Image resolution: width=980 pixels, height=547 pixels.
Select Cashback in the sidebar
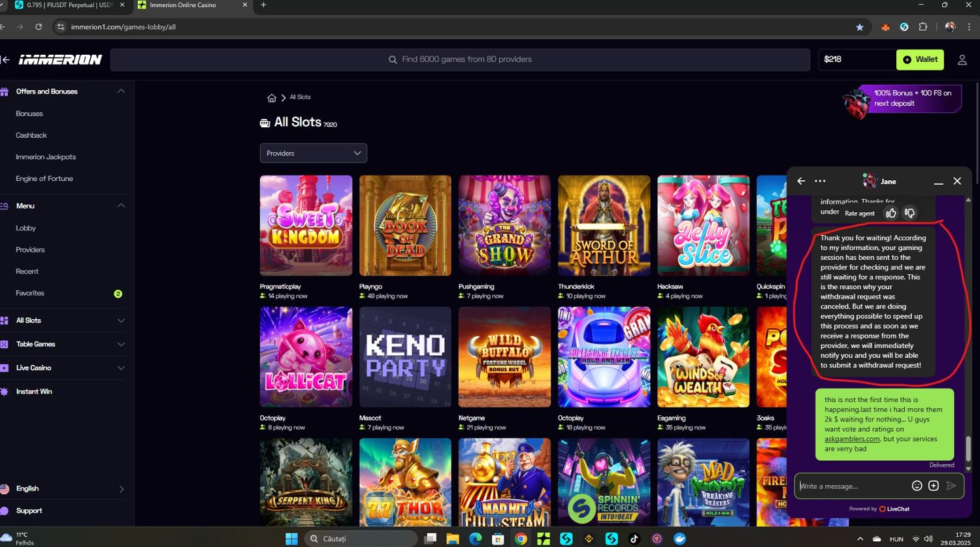coord(31,135)
